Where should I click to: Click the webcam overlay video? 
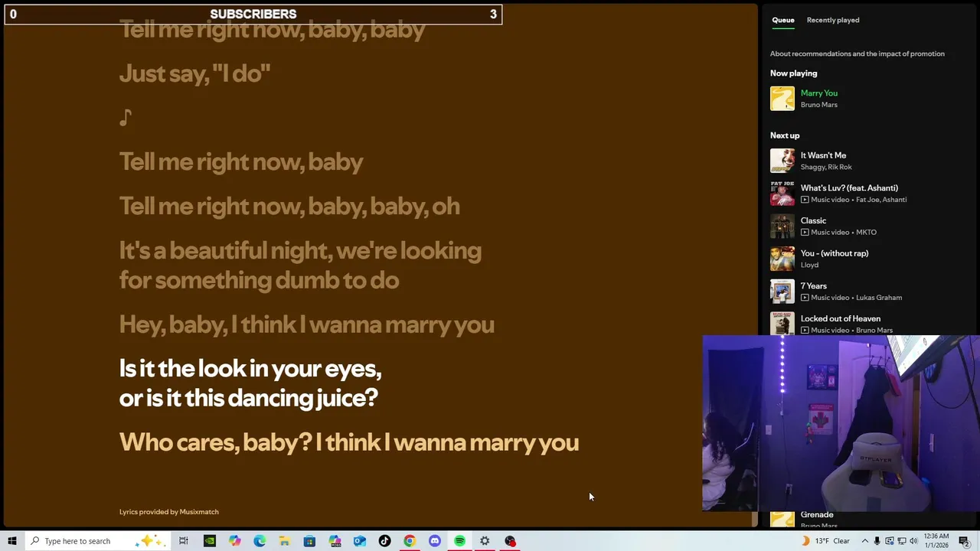coord(841,422)
